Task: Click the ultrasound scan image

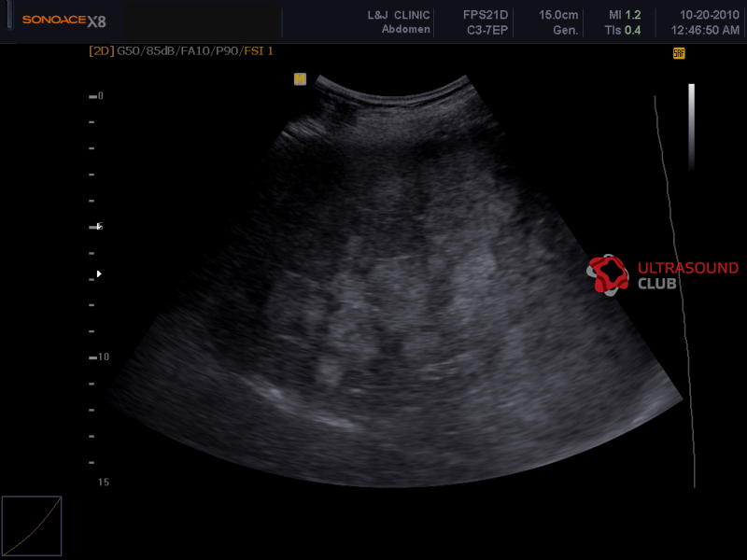Action: [394, 281]
